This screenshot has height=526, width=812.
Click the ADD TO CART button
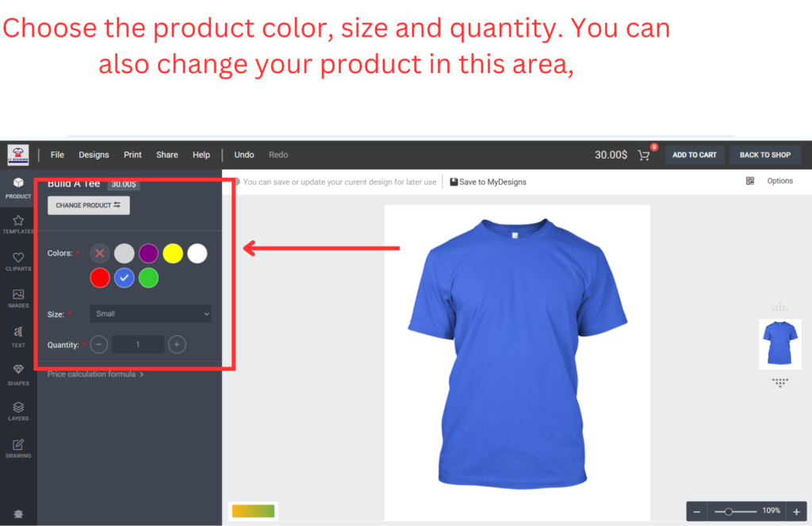click(695, 155)
